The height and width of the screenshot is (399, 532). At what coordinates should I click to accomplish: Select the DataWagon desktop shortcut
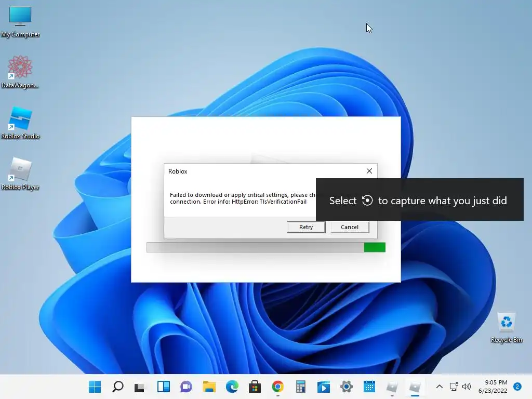pos(20,72)
